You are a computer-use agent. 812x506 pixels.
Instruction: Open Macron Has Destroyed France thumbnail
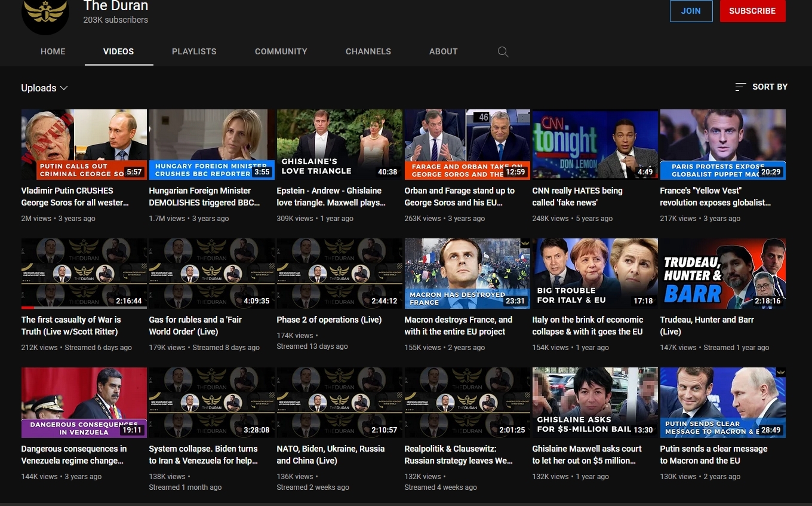tap(467, 274)
